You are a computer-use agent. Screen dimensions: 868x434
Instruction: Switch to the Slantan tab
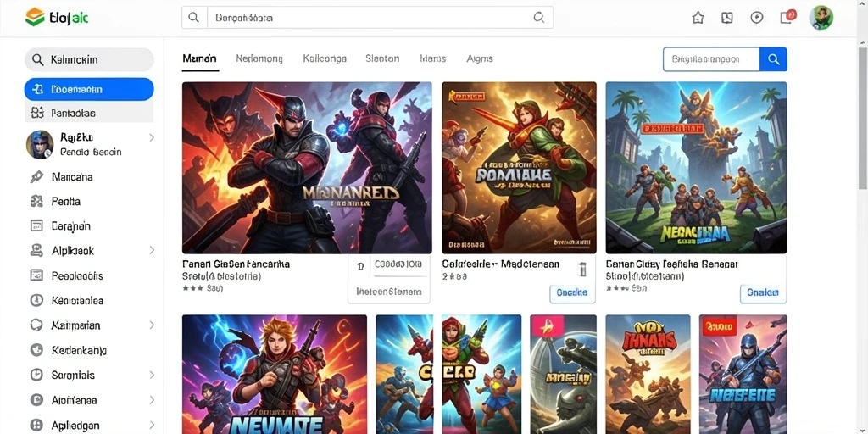[382, 58]
